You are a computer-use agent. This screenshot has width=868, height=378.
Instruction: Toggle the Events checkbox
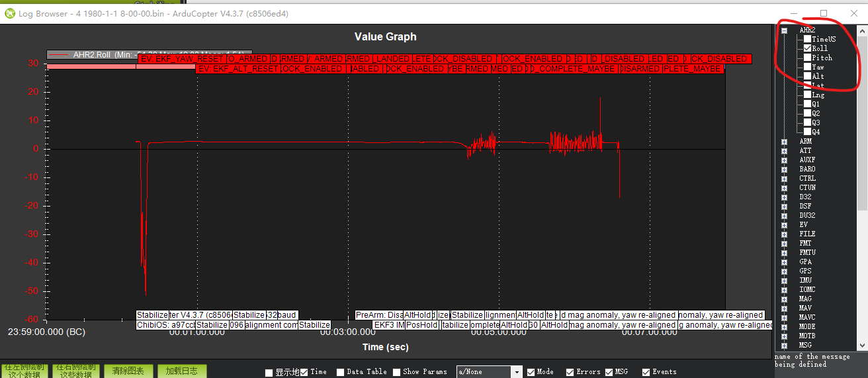click(x=646, y=373)
